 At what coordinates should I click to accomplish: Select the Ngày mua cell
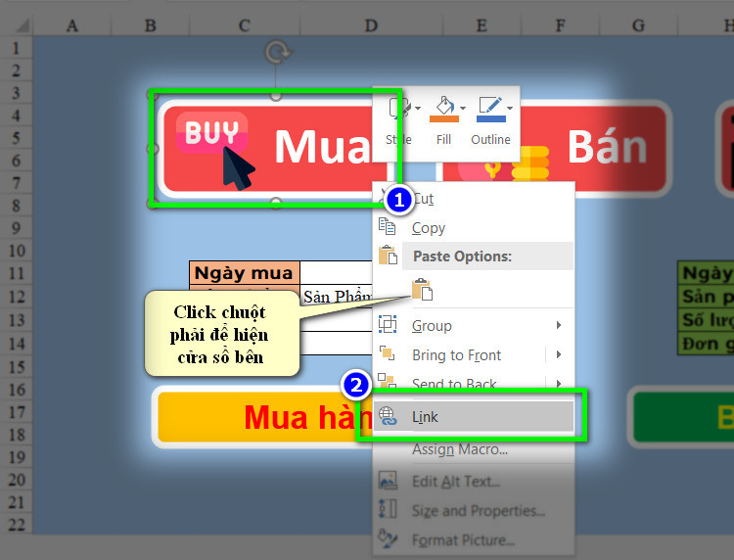tap(245, 272)
